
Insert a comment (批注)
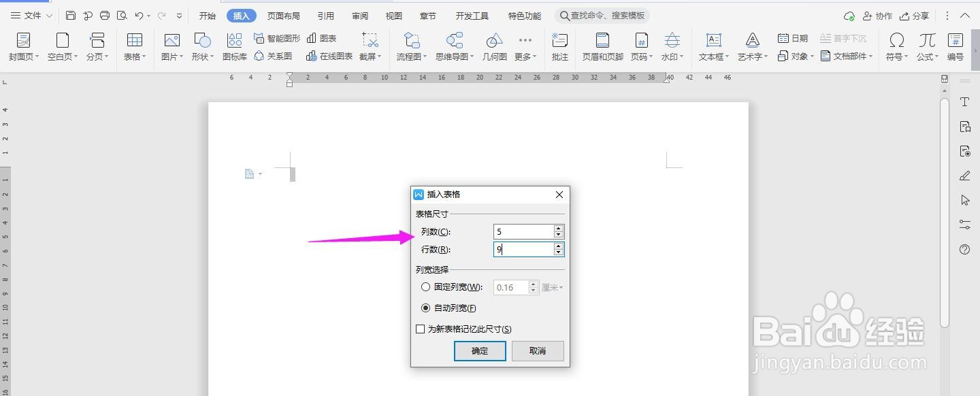click(x=560, y=47)
